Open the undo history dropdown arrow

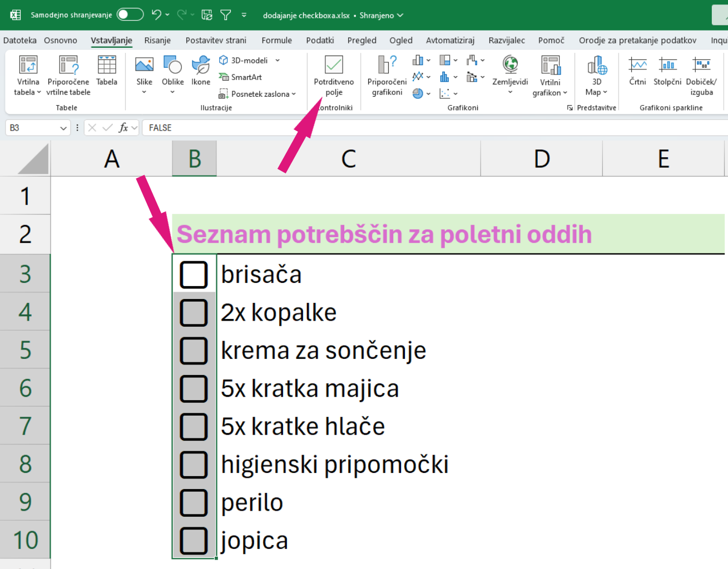(167, 15)
